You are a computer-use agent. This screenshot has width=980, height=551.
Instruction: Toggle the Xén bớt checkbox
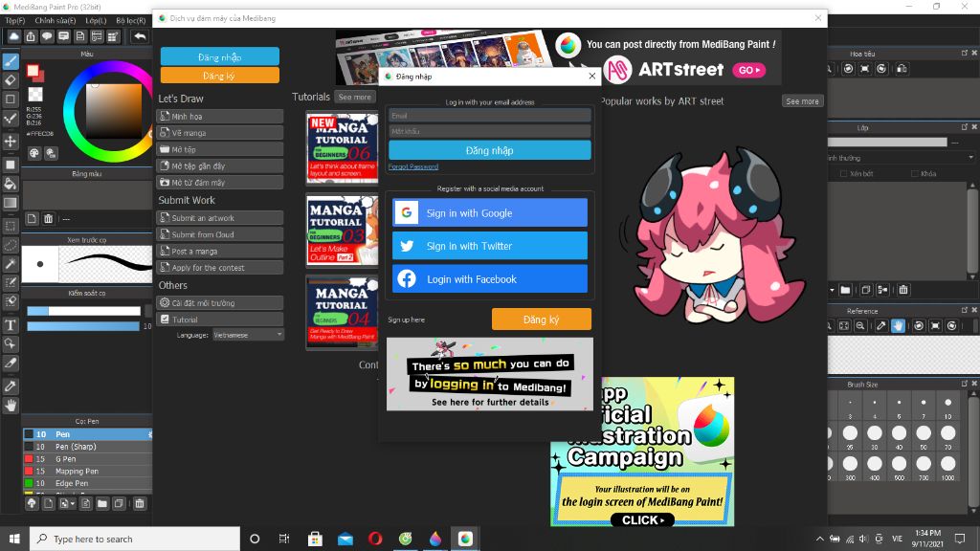(844, 174)
